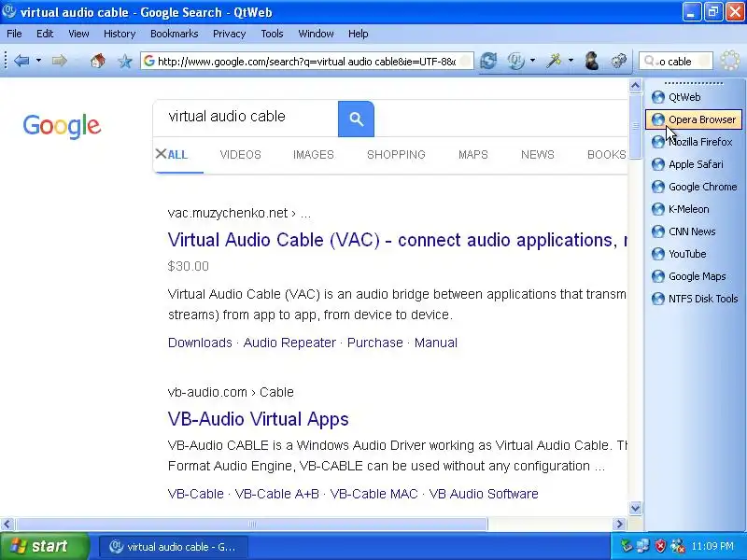Switch to the BOOKS tab

pos(606,155)
